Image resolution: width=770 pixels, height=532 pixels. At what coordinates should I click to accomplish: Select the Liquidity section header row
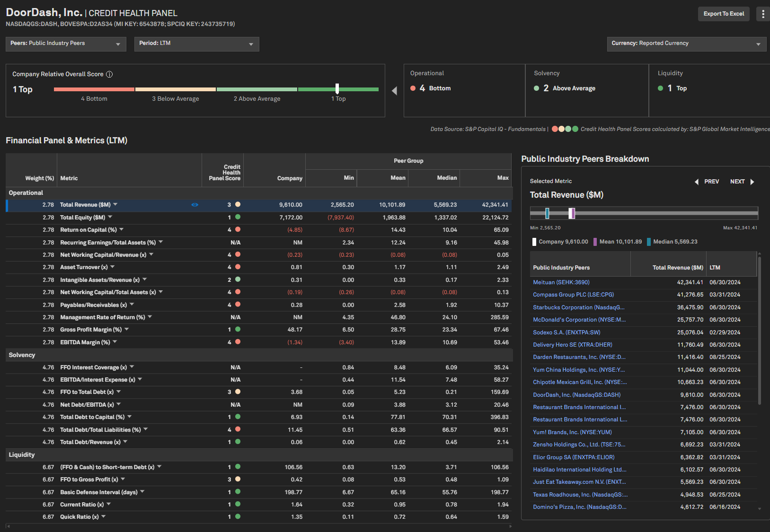(x=259, y=455)
